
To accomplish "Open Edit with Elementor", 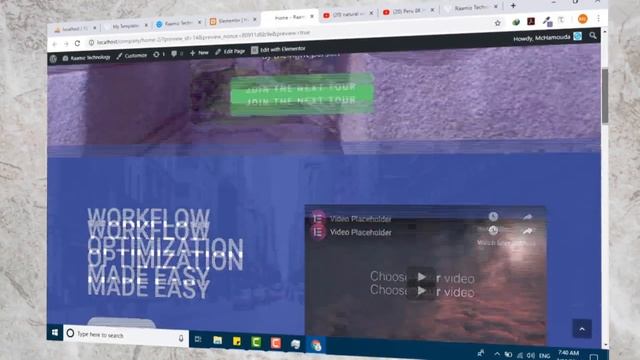I will 278,49.
